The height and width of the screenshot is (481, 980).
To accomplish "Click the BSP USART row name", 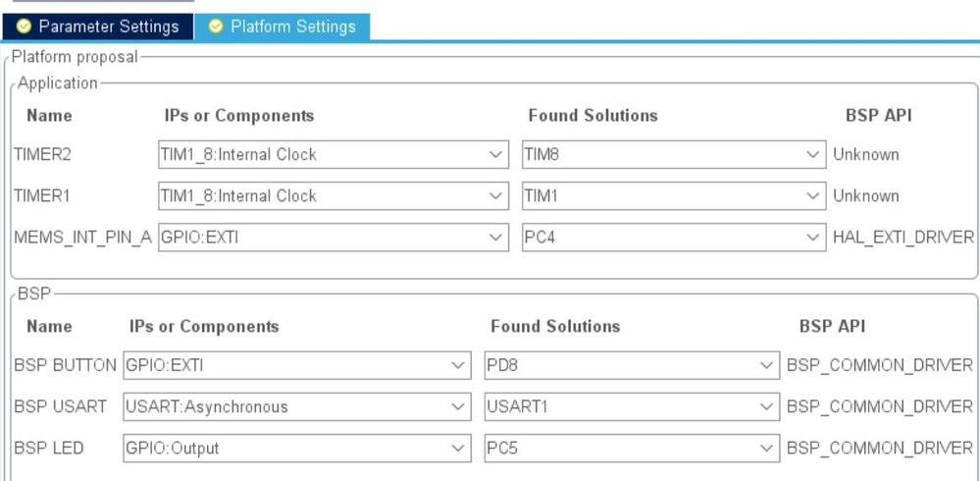I will (x=60, y=406).
